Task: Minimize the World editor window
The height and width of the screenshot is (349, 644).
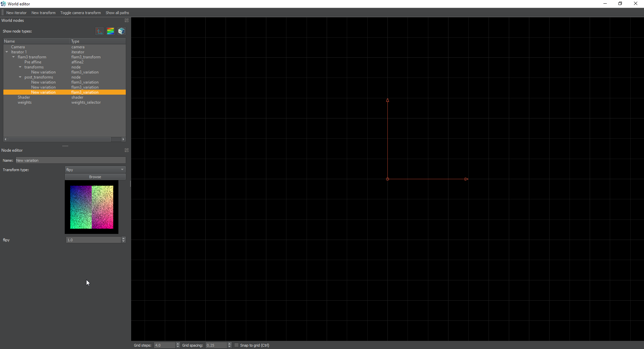Action: coord(605,4)
